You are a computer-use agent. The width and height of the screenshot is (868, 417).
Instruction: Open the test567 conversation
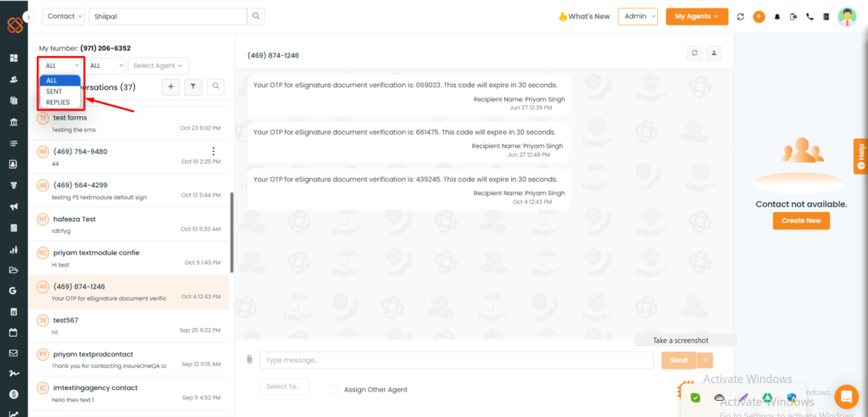coord(129,325)
